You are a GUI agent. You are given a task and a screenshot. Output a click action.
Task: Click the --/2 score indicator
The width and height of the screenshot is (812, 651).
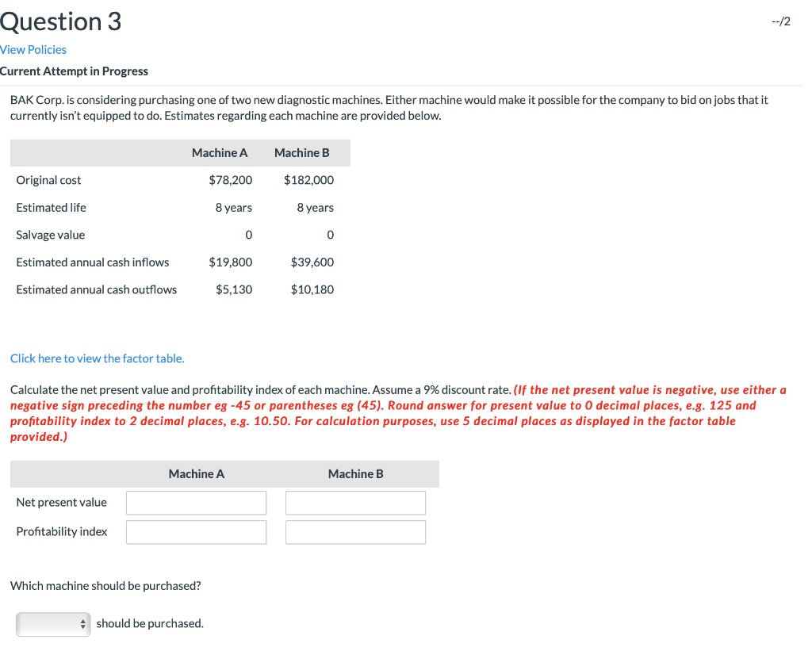[x=780, y=21]
